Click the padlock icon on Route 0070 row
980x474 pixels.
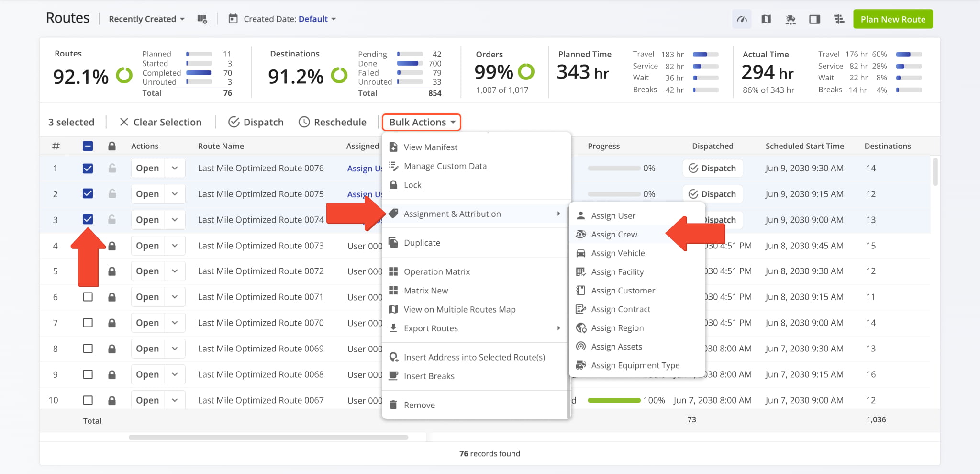coord(112,323)
